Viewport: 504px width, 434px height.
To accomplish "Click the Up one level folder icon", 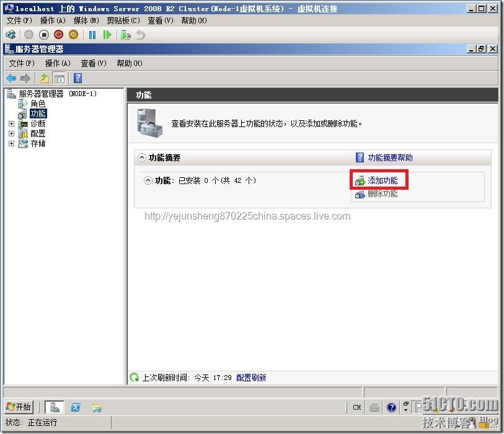I will (x=45, y=78).
